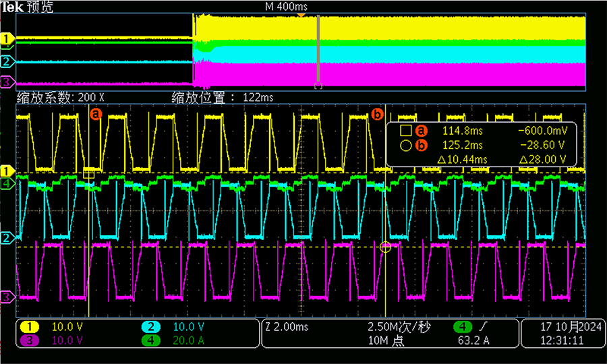Click the zoom factor 200 X readout
The width and height of the screenshot is (607, 364).
pyautogui.click(x=61, y=97)
